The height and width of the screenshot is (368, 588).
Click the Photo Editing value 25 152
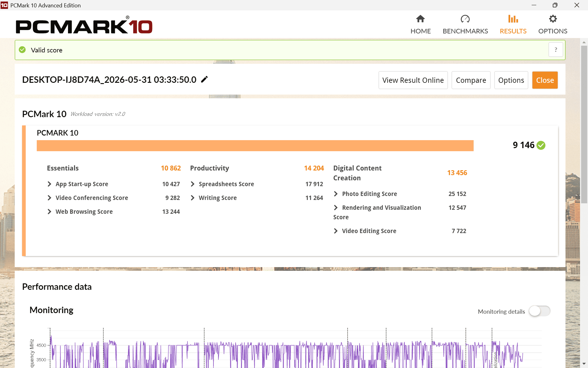point(457,194)
